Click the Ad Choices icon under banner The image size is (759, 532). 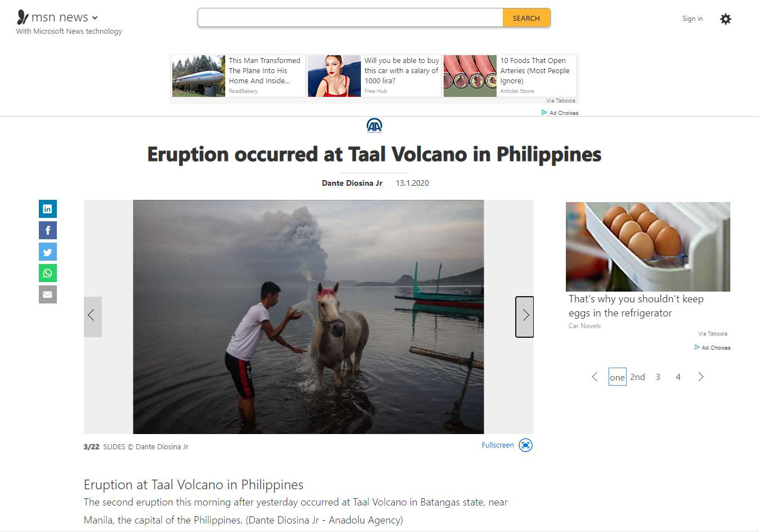(544, 113)
